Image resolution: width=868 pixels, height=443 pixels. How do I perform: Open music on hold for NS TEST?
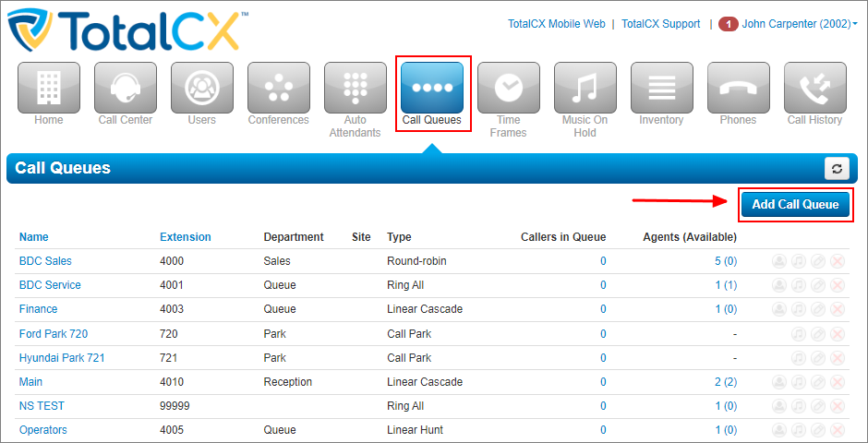click(x=798, y=406)
